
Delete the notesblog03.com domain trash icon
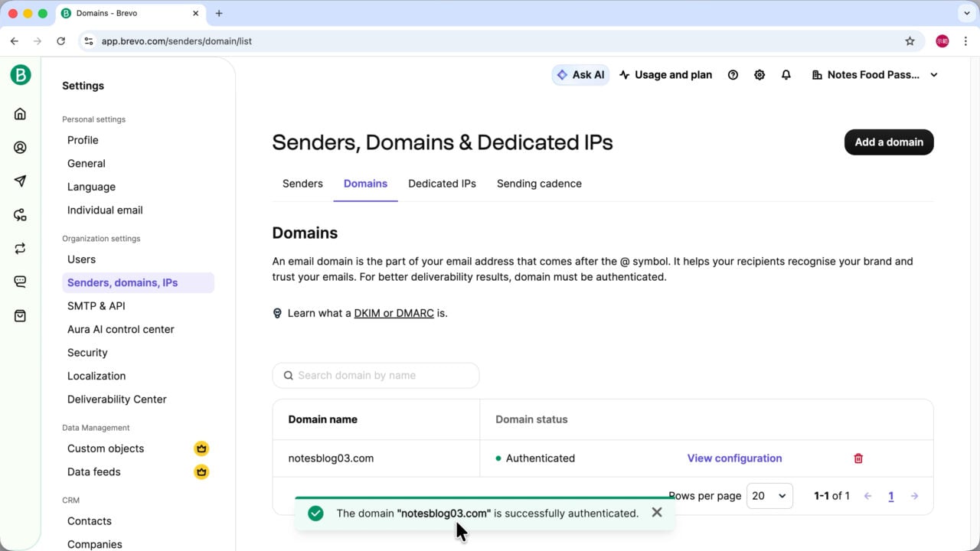pos(858,458)
